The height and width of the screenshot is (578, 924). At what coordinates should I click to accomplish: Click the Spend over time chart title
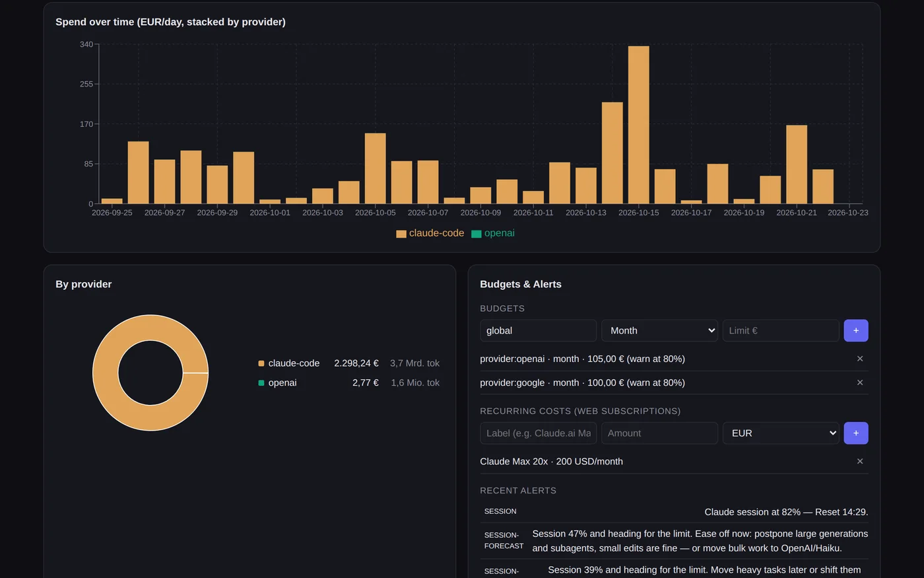tap(170, 22)
